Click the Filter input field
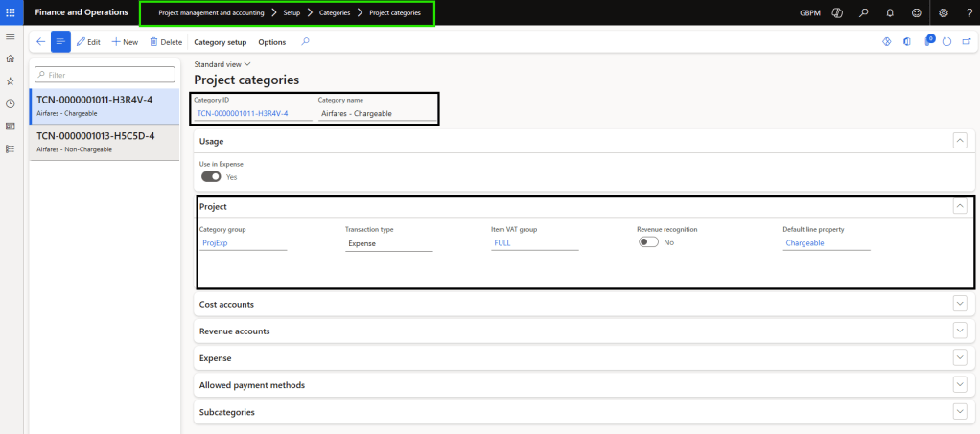The image size is (980, 434). pyautogui.click(x=105, y=74)
